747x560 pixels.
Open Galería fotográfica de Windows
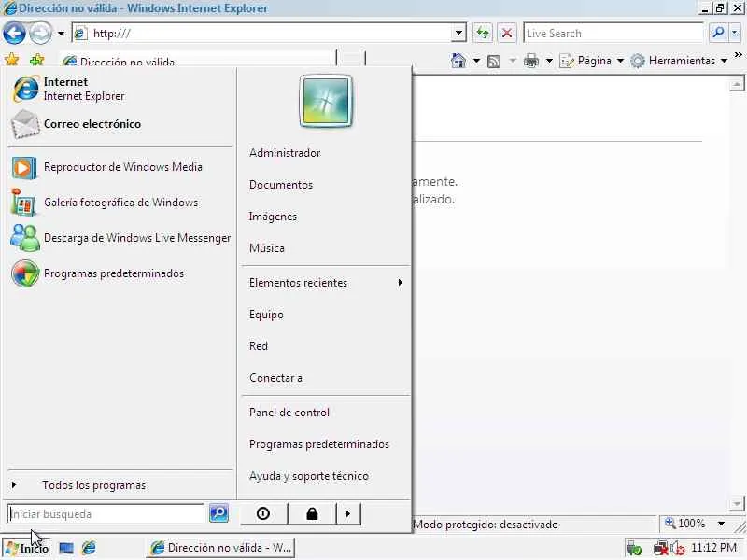(x=120, y=203)
